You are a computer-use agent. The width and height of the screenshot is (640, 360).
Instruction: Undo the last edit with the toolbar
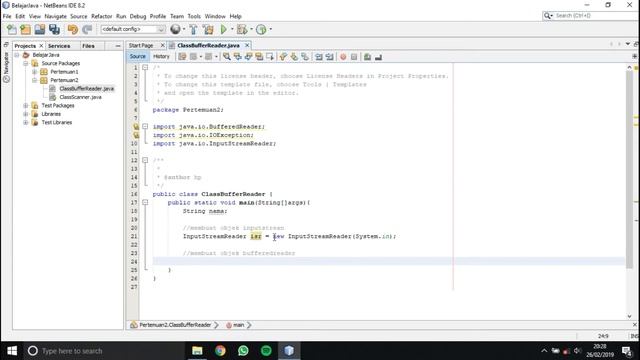73,29
